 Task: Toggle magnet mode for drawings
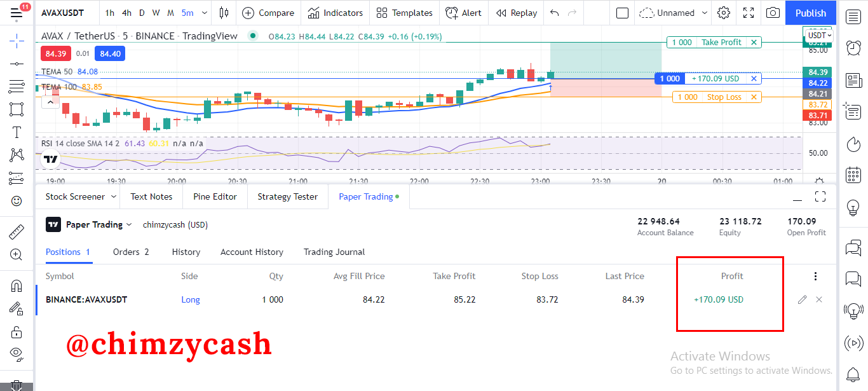pos(17,286)
